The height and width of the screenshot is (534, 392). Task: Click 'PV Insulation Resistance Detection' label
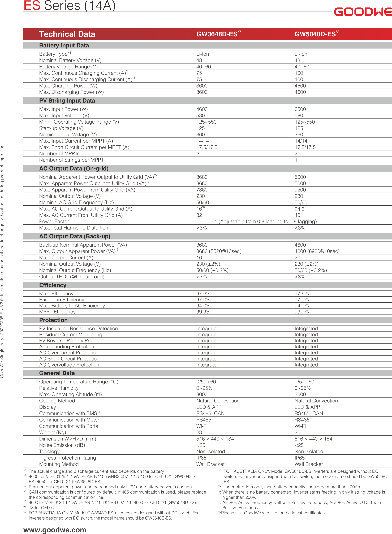[x=78, y=328]
